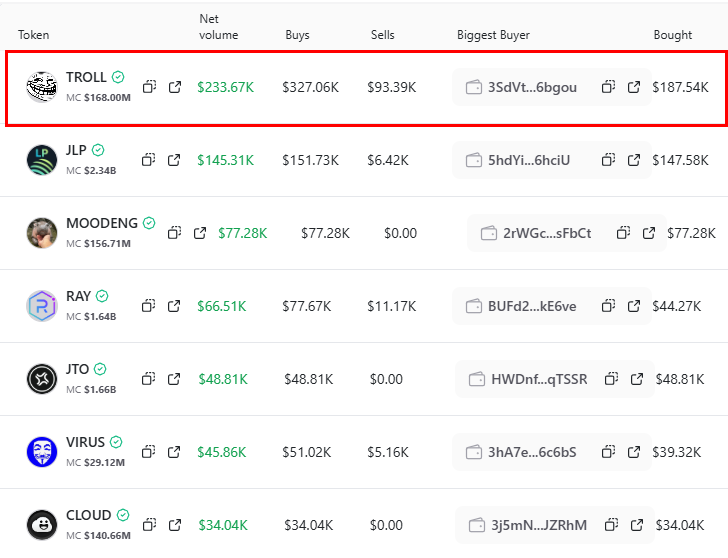
Task: Sort table by Sells column
Action: pos(383,35)
